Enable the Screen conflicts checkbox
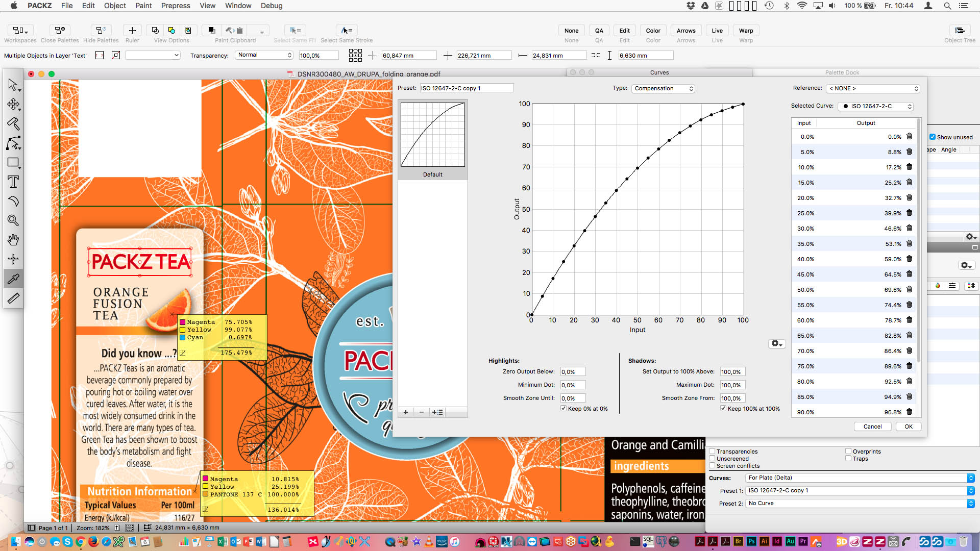This screenshot has height=551, width=980. pos(712,465)
